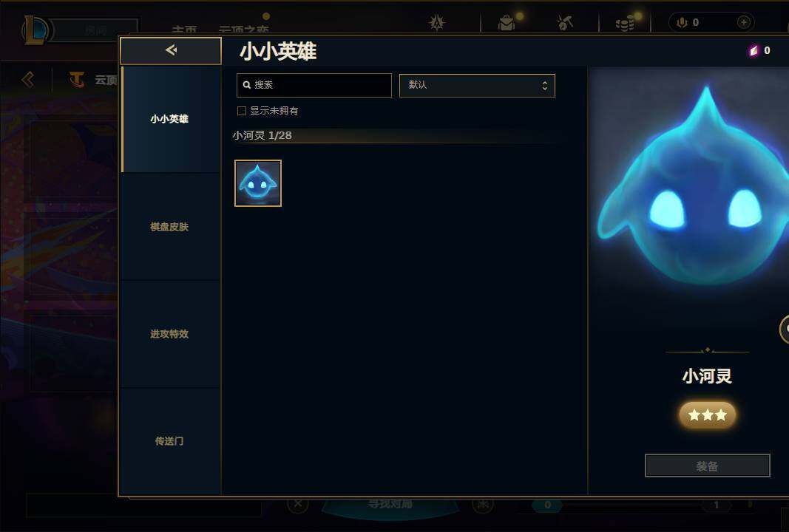Open the store coins icon
Image resolution: width=789 pixels, height=532 pixels.
(x=624, y=23)
